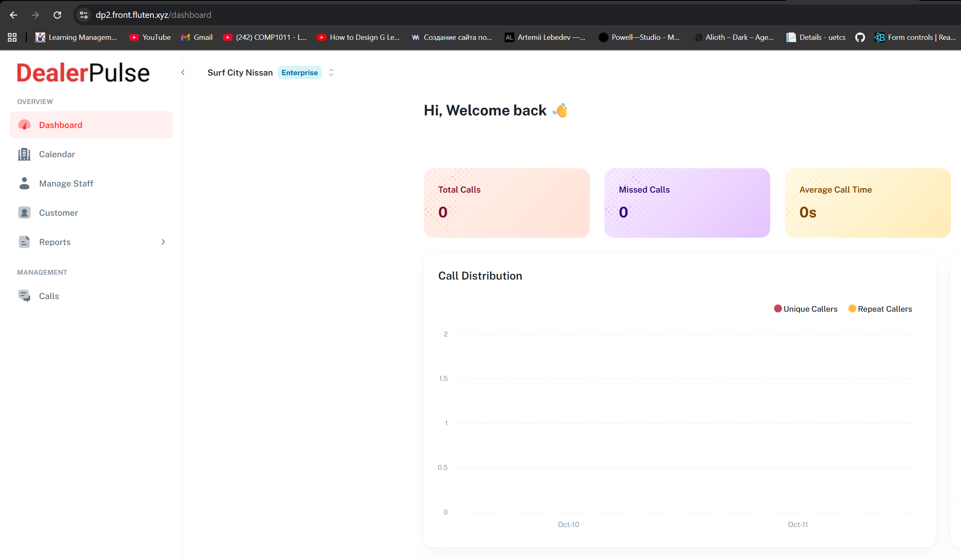Screen dimensions: 961x560
Task: Expand the Reports submenu chevron
Action: [x=163, y=242]
